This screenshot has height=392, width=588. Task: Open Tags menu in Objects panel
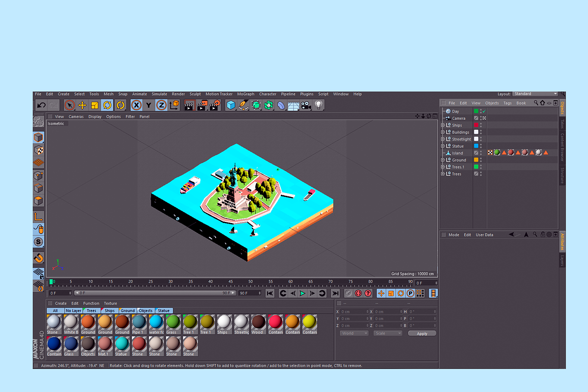coord(508,103)
